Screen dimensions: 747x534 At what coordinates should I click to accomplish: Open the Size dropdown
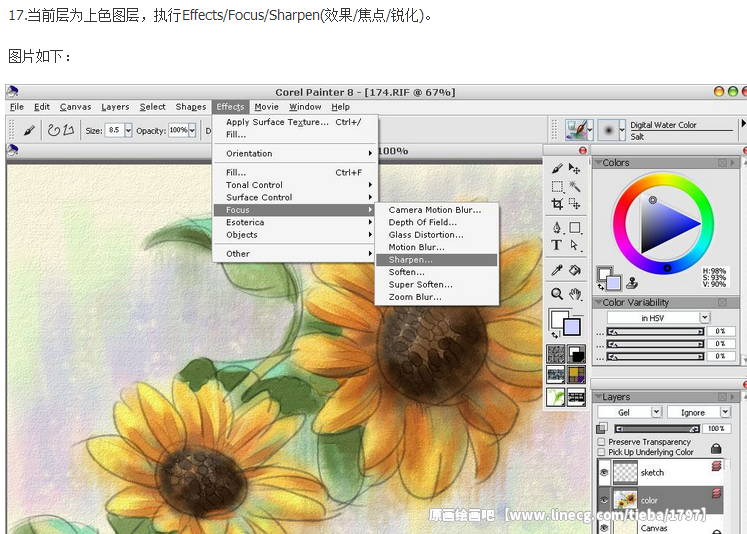128,130
